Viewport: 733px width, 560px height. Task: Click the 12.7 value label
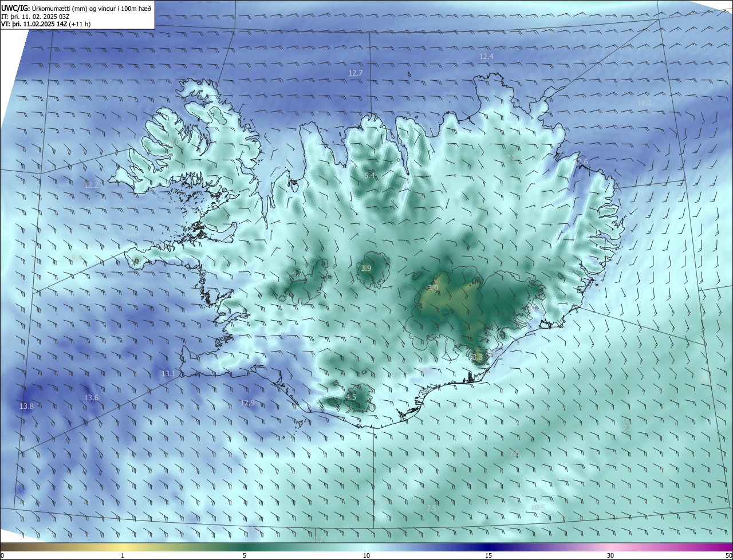(356, 73)
